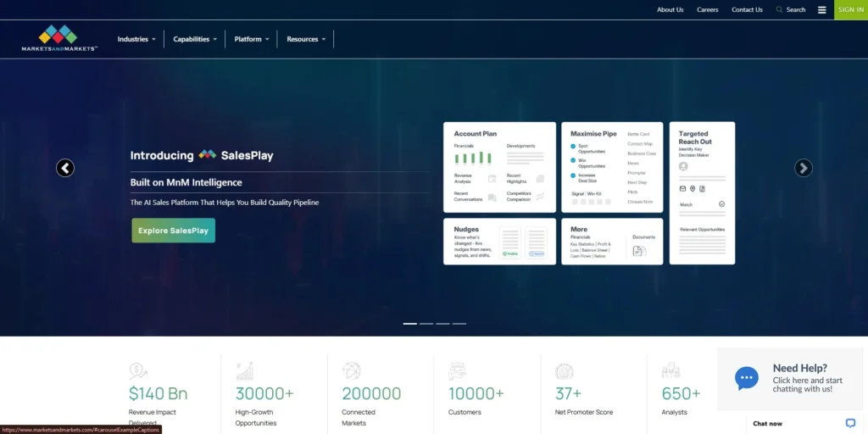Click the 30000+ statistic
The height and width of the screenshot is (434, 868).
click(x=264, y=393)
